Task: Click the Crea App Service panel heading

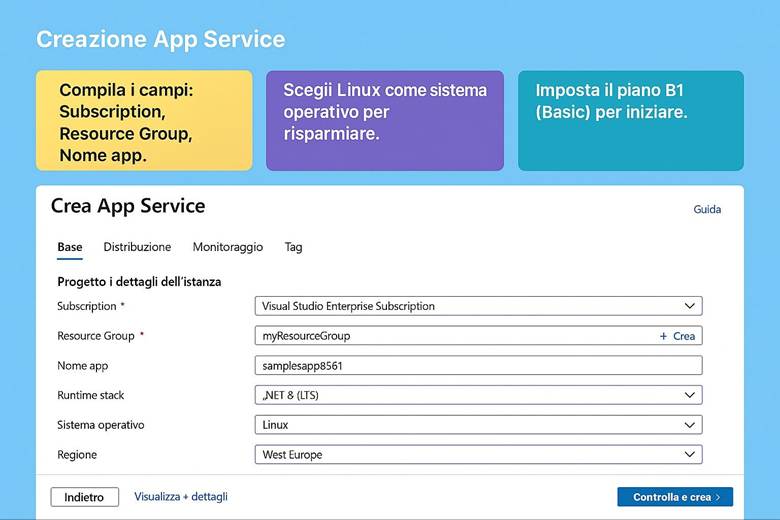Action: [x=128, y=207]
